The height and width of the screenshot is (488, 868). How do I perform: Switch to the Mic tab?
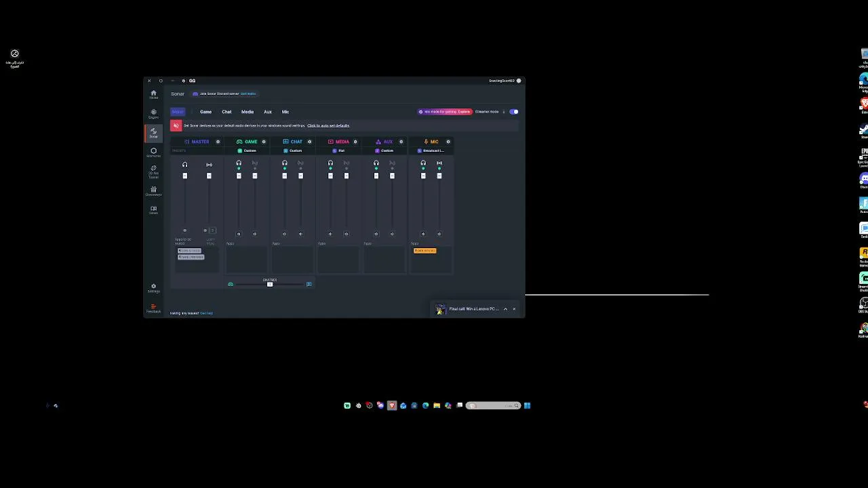[285, 112]
